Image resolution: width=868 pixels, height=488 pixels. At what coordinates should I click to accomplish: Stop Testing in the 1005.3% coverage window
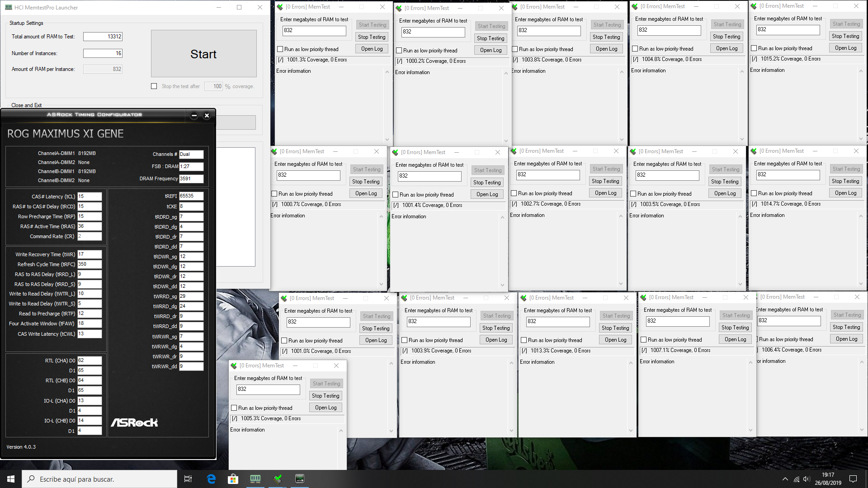coord(325,396)
